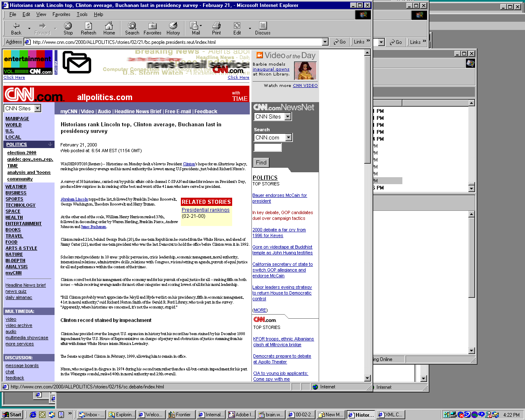
Task: Click the Barbie video thumbnail
Action: tap(305, 71)
